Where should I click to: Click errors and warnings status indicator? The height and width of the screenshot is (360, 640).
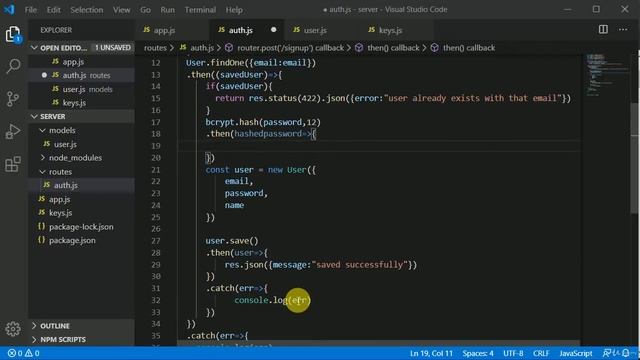[24, 353]
